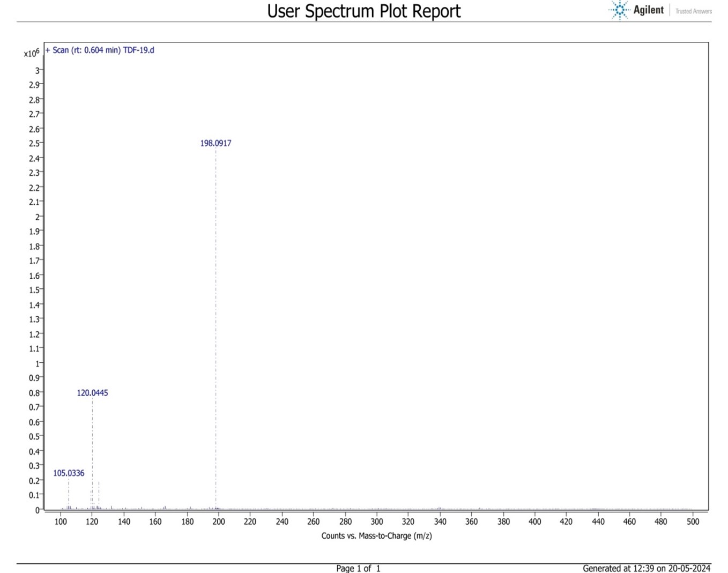Click the small unlabeled peak near m/z 124
Viewport: 728px width, 573px height.
tap(99, 494)
